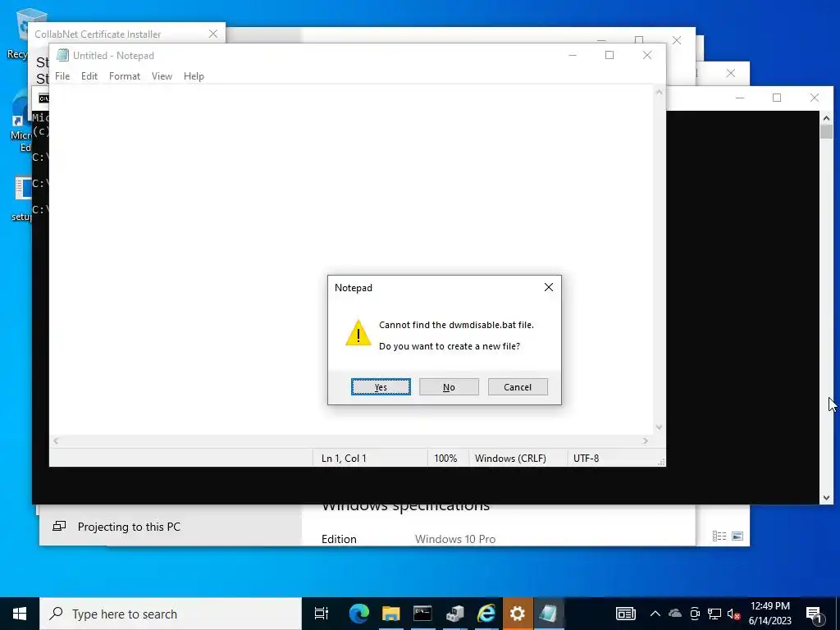Open Task View from the taskbar
The image size is (840, 630).
322,614
